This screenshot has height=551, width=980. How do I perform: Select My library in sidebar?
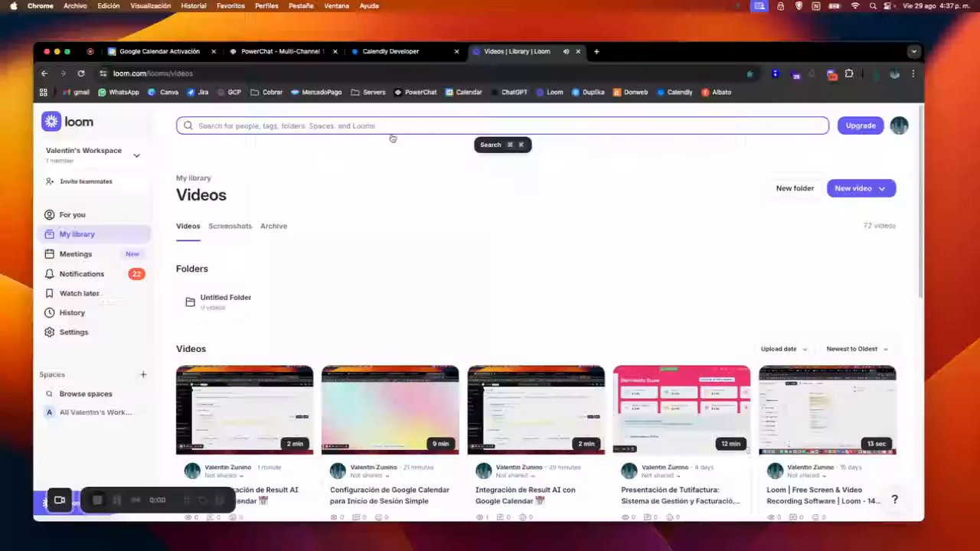pos(96,234)
